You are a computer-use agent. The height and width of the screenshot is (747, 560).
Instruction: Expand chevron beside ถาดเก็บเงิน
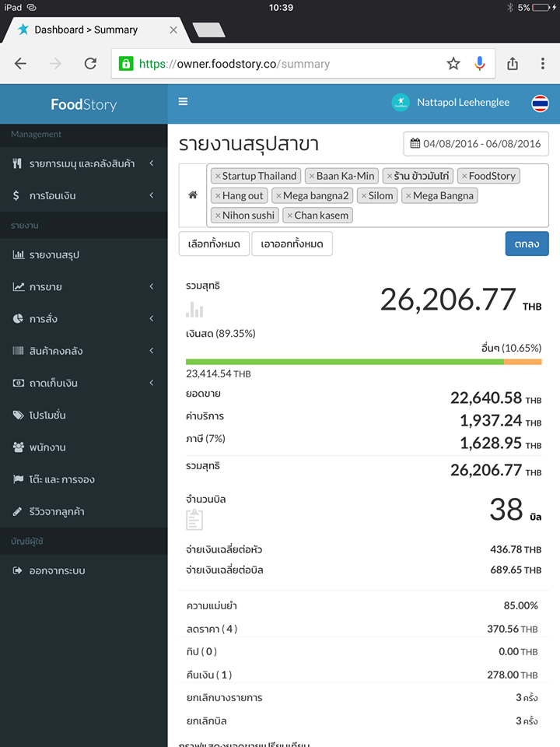(x=152, y=383)
